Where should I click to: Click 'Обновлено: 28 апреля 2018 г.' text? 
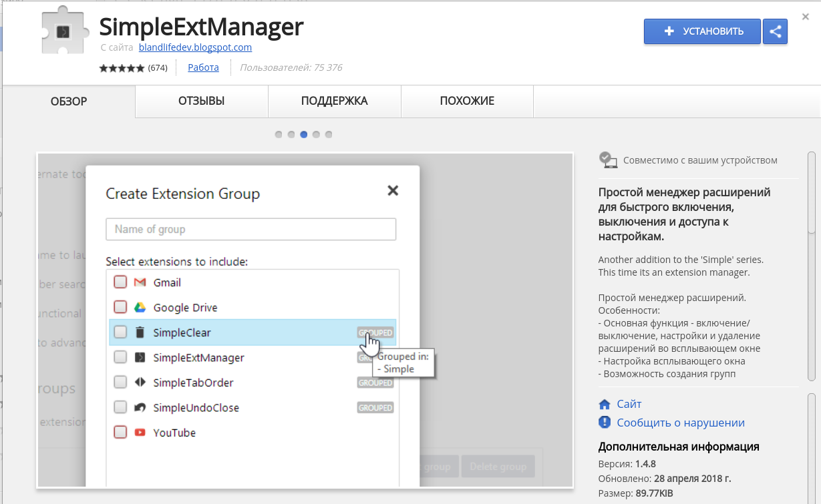(x=665, y=479)
